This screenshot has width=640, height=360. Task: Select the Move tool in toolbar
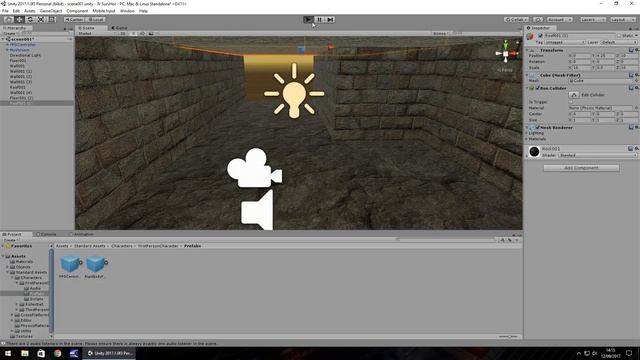click(x=19, y=20)
